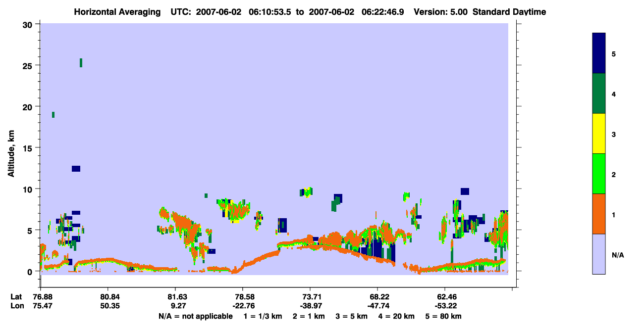
Task: Click longitude value -38.97
Action: click(310, 306)
